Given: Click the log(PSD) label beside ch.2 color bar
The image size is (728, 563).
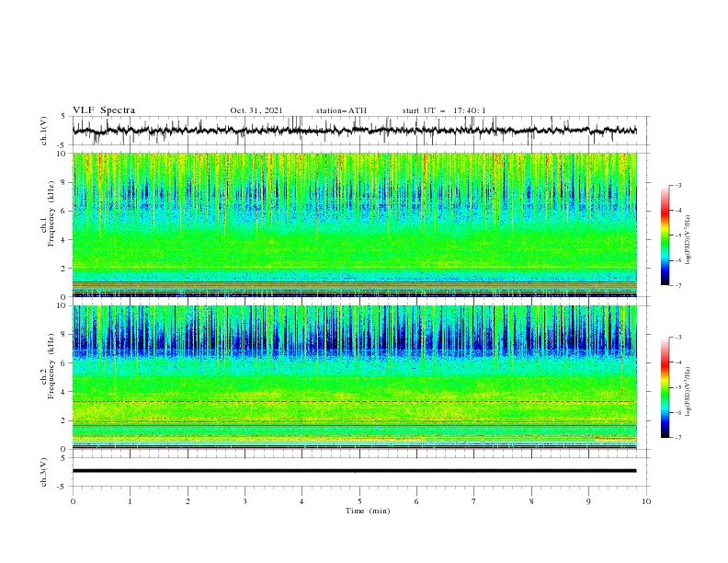Looking at the screenshot, I should [x=688, y=392].
